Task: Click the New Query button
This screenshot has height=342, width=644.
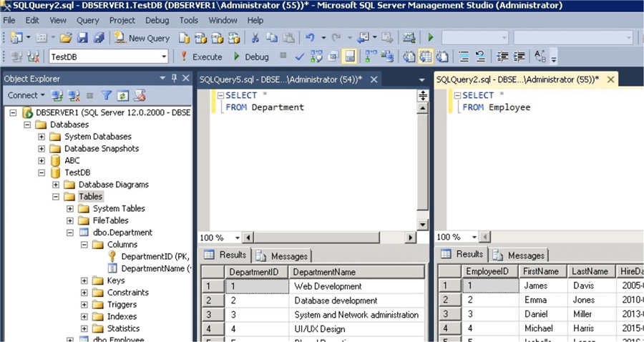Action: coord(142,38)
